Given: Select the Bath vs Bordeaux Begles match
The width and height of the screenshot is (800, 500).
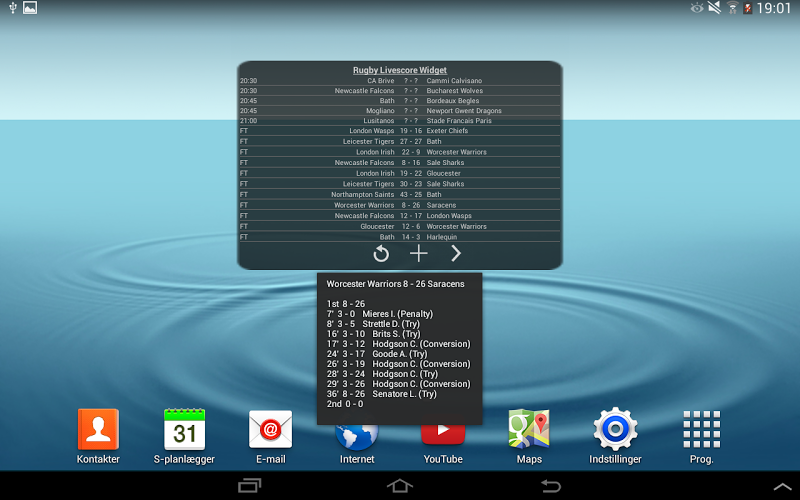Looking at the screenshot, I should point(399,101).
